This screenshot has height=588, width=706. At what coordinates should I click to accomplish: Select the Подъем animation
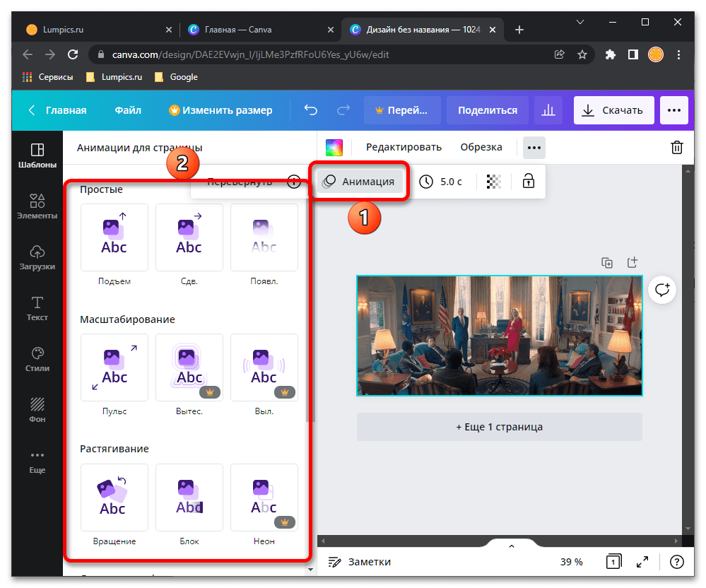pos(114,237)
